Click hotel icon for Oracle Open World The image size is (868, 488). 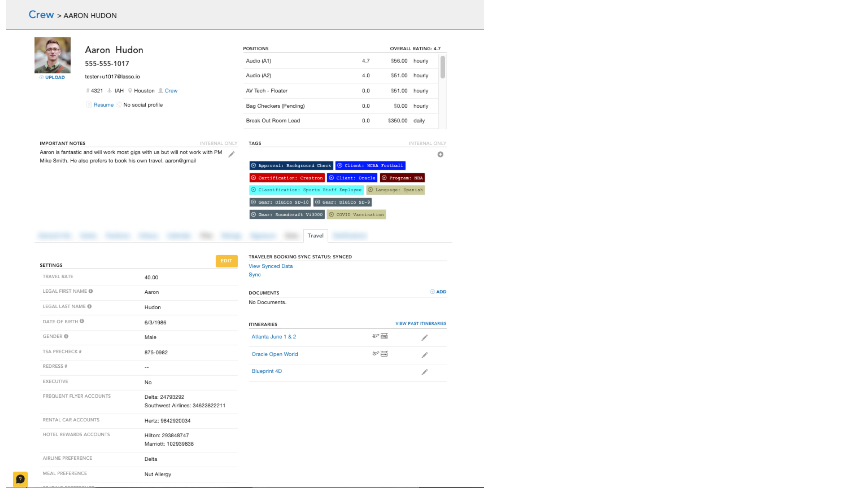pyautogui.click(x=384, y=354)
